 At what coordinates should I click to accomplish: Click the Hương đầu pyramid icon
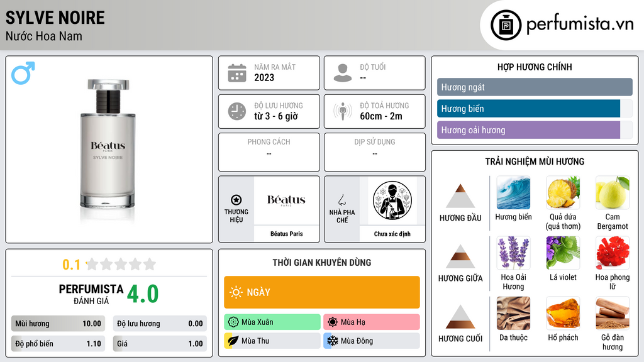tap(460, 196)
